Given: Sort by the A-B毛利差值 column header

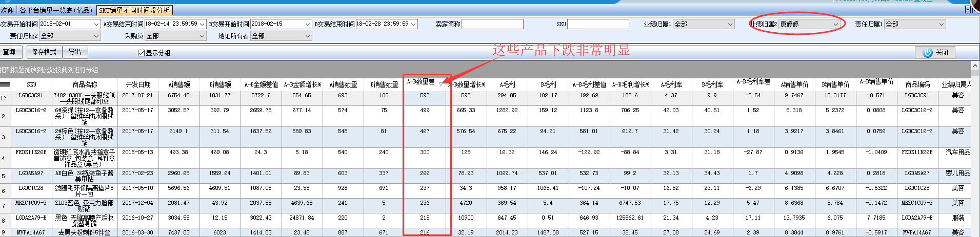Looking at the screenshot, I should [589, 84].
